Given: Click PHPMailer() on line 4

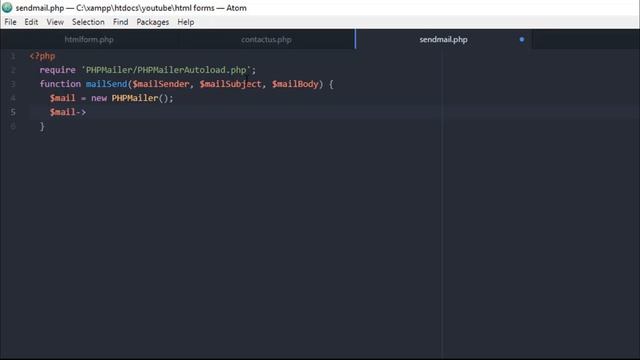Looking at the screenshot, I should (x=140, y=98).
